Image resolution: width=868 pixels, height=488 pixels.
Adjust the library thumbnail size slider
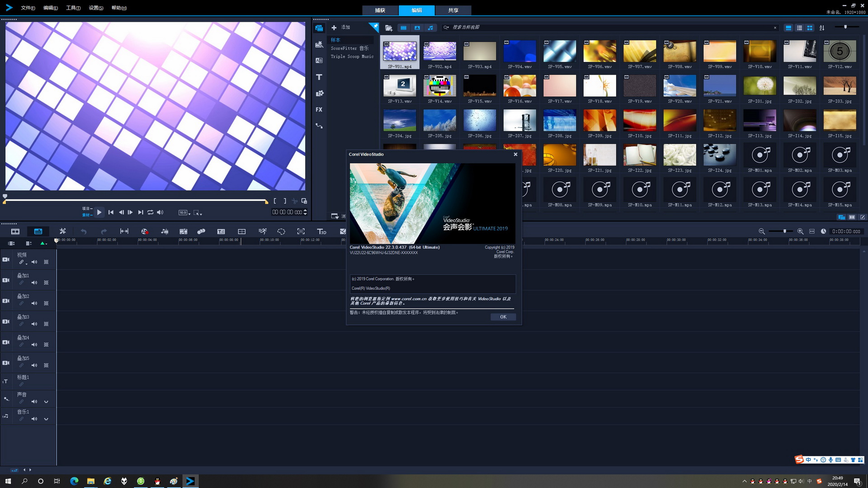[845, 27]
